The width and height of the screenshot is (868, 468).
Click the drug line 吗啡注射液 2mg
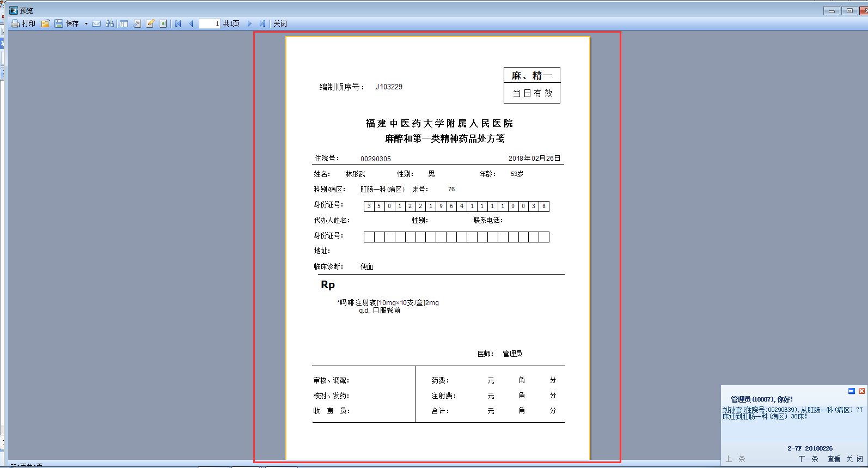point(388,303)
